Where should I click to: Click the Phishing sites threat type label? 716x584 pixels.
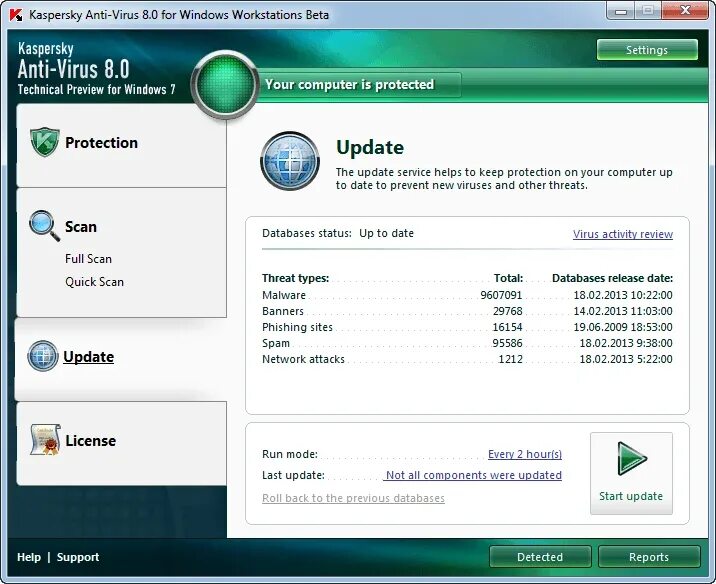(297, 327)
